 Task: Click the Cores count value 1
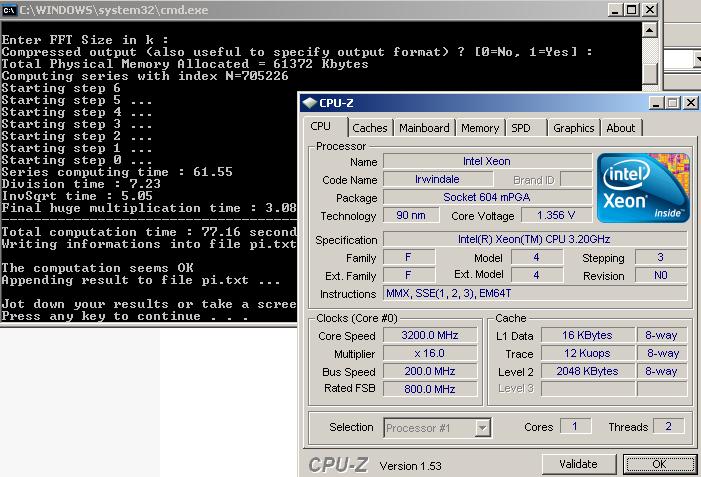(575, 426)
